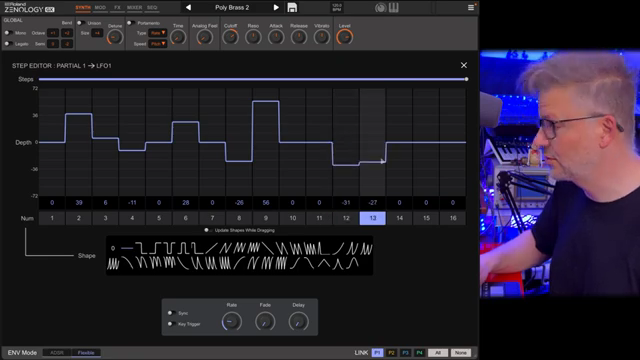Select LINK partial P1 button
Viewport: 640px width, 360px height.
(x=377, y=353)
